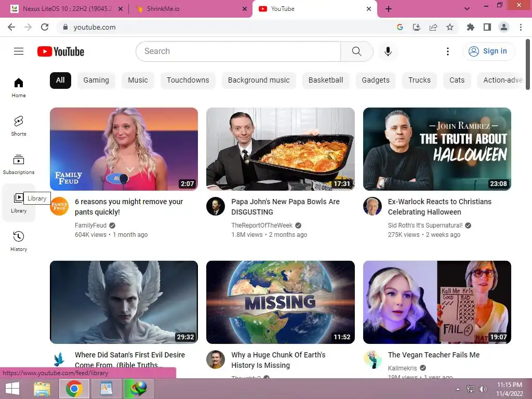The image size is (532, 399).
Task: Click Chrome icon in taskbar
Action: (74, 389)
